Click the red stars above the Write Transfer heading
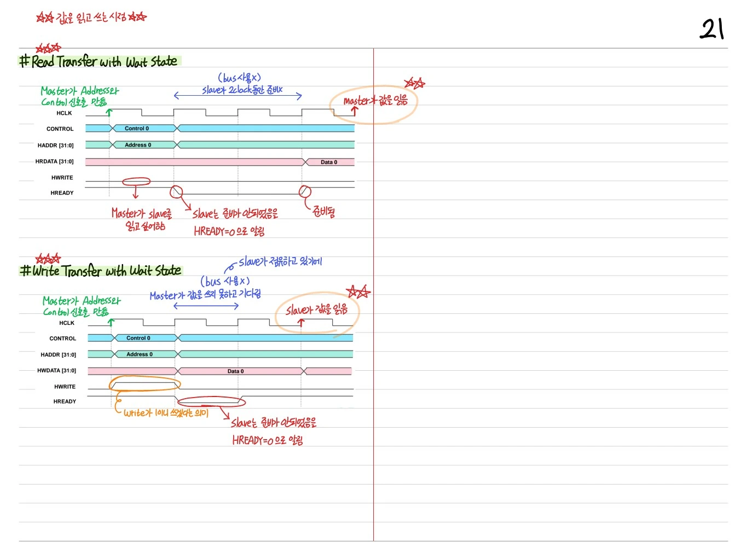Screen dimensions: 747x560 [48, 258]
